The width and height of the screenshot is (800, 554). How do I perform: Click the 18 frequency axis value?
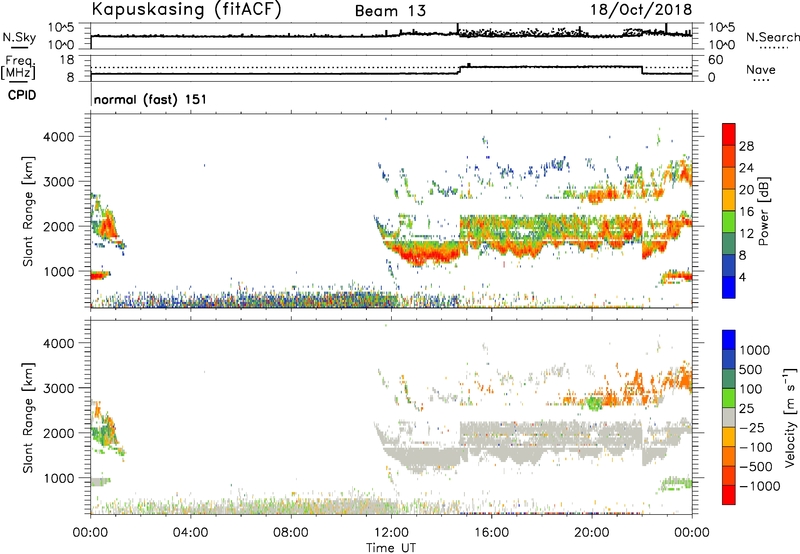click(x=67, y=60)
